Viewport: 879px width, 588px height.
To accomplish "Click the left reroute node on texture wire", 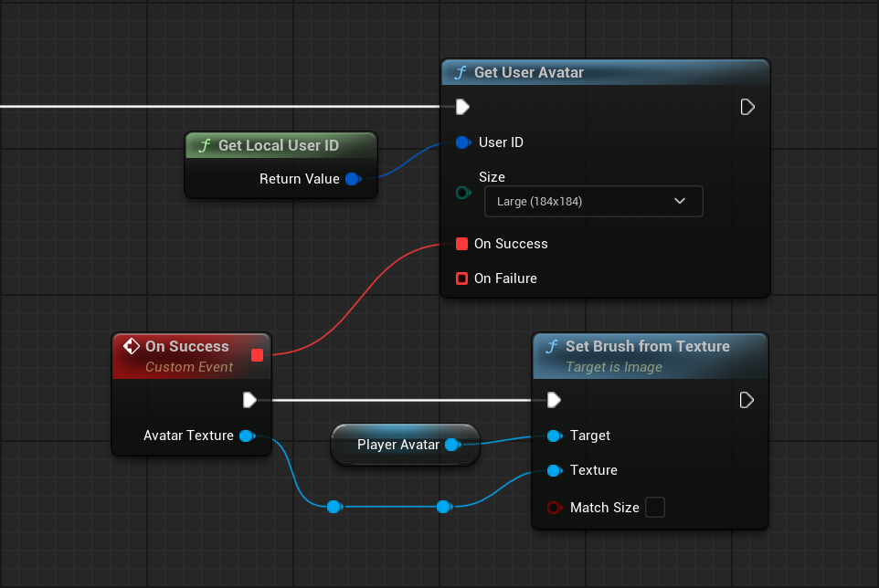I will [x=334, y=507].
